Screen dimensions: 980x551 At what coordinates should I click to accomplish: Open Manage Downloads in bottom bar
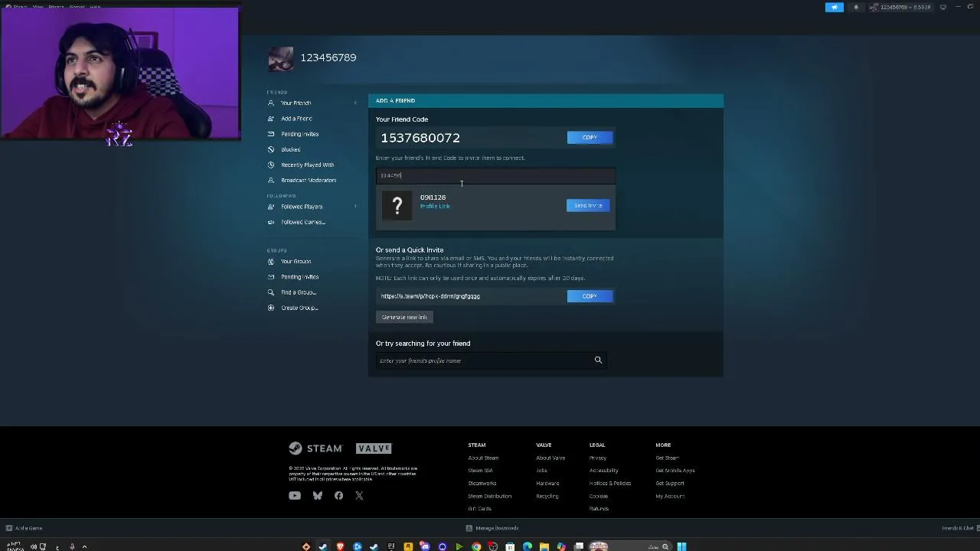[x=492, y=528]
